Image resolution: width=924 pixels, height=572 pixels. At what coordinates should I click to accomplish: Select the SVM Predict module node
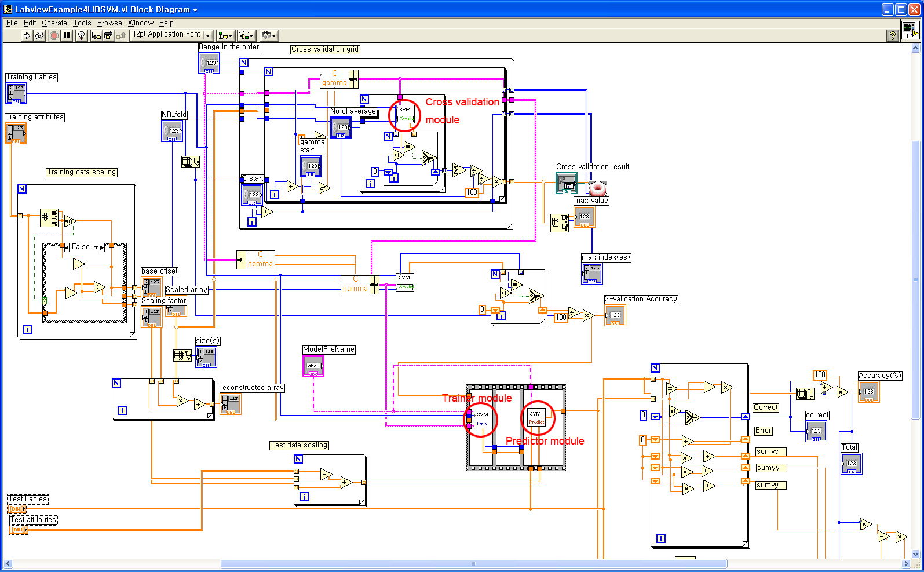[x=536, y=418]
